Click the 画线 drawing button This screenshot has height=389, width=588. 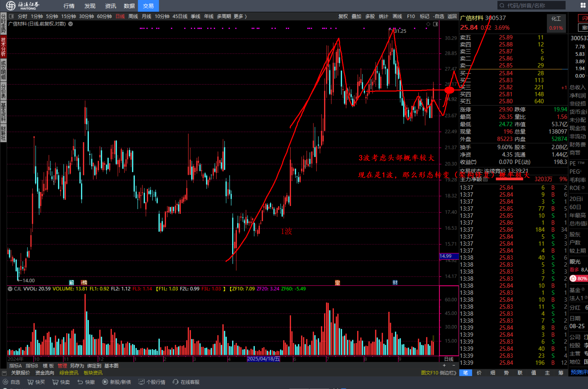point(397,16)
